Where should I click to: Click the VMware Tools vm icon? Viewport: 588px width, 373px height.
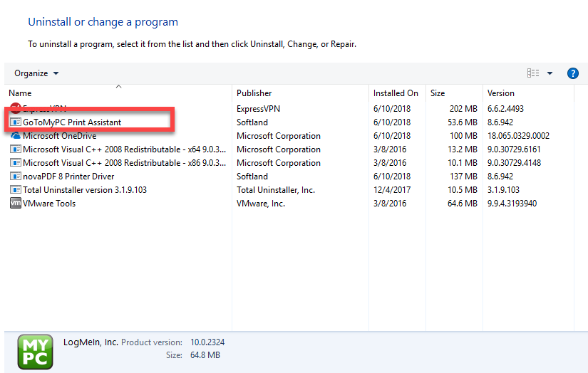point(16,203)
